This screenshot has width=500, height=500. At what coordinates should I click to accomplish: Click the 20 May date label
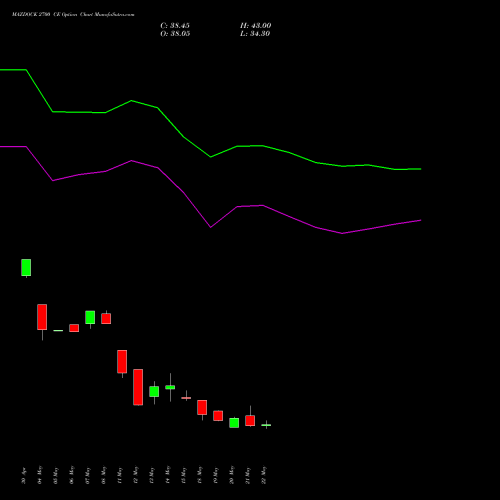coord(232,475)
